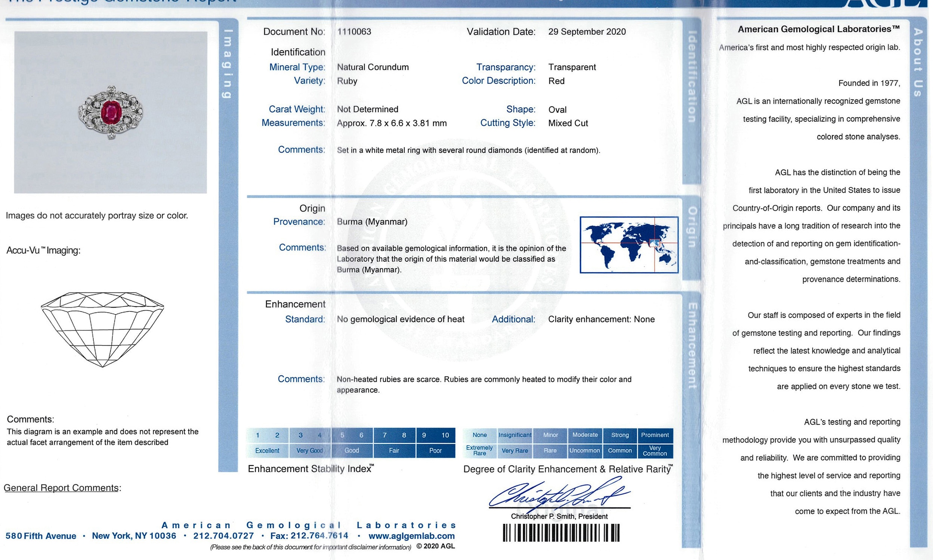Viewport: 933px width, 560px height.
Task: Click the Accu-Vu gemstone facet diagram
Action: click(x=102, y=329)
